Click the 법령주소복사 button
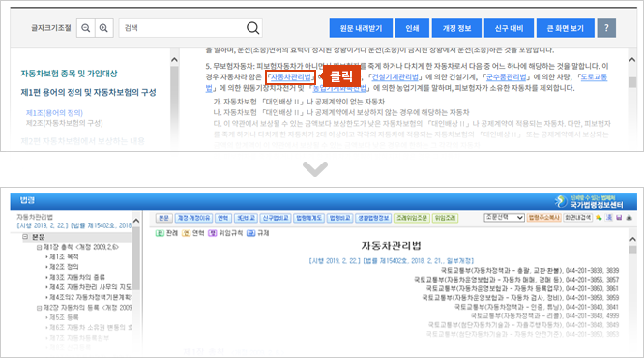The height and width of the screenshot is (358, 644). pos(544,217)
